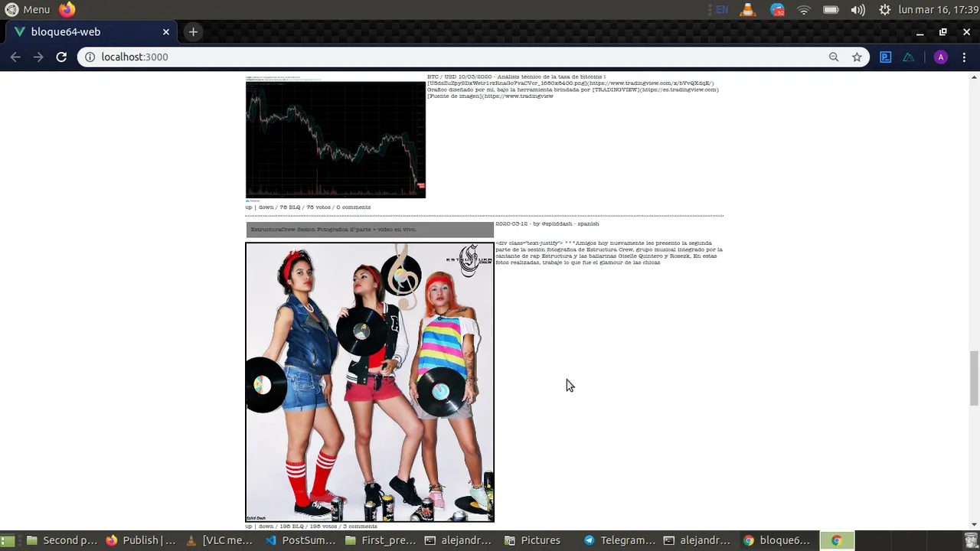Switch to the First_pre... folder window
This screenshot has height=551, width=980.
[x=381, y=540]
